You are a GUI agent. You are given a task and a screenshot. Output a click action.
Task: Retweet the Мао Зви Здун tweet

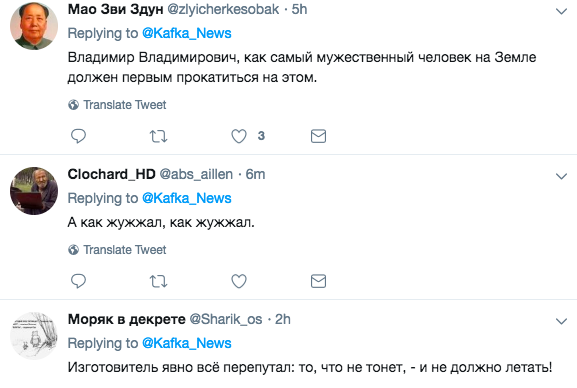click(x=159, y=136)
